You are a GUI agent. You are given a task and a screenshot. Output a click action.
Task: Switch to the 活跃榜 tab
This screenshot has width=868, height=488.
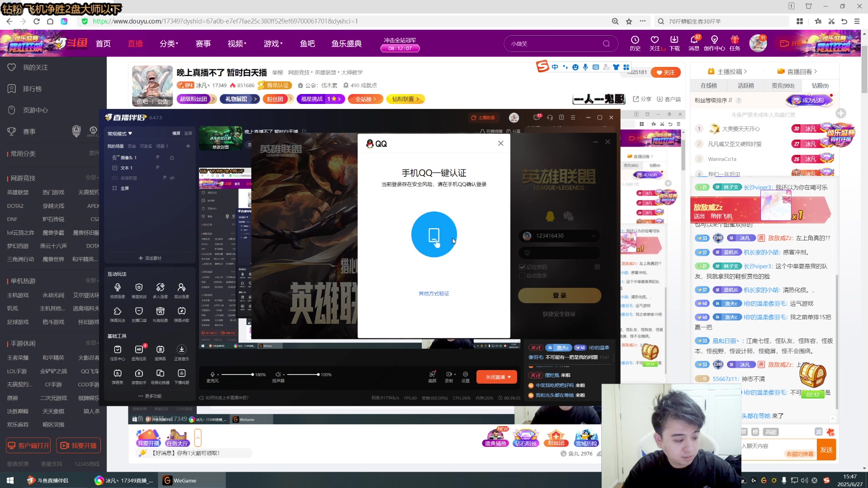tap(745, 85)
